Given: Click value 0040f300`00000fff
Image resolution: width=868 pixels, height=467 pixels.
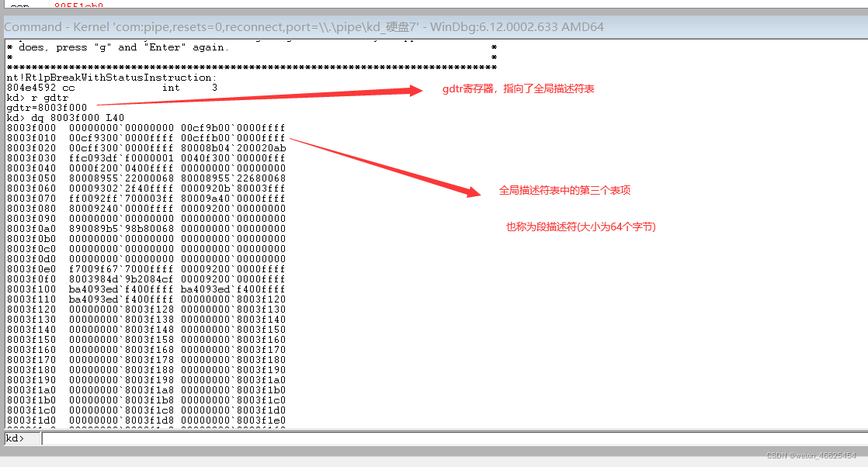Looking at the screenshot, I should (233, 158).
